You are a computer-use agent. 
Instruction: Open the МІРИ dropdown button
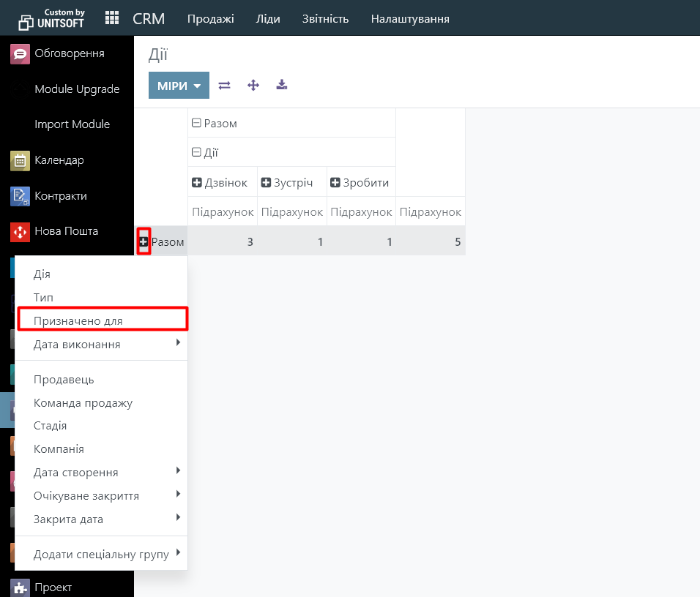pos(179,86)
